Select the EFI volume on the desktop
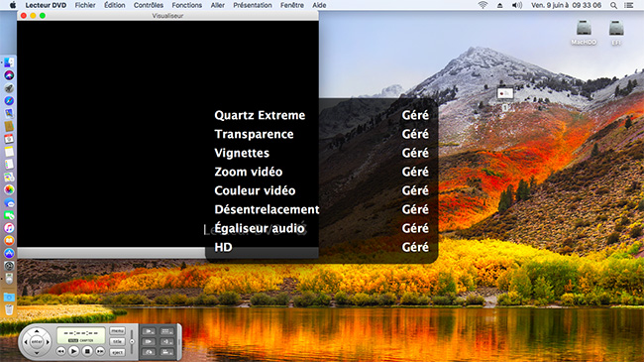This screenshot has width=644, height=362. pyautogui.click(x=616, y=33)
